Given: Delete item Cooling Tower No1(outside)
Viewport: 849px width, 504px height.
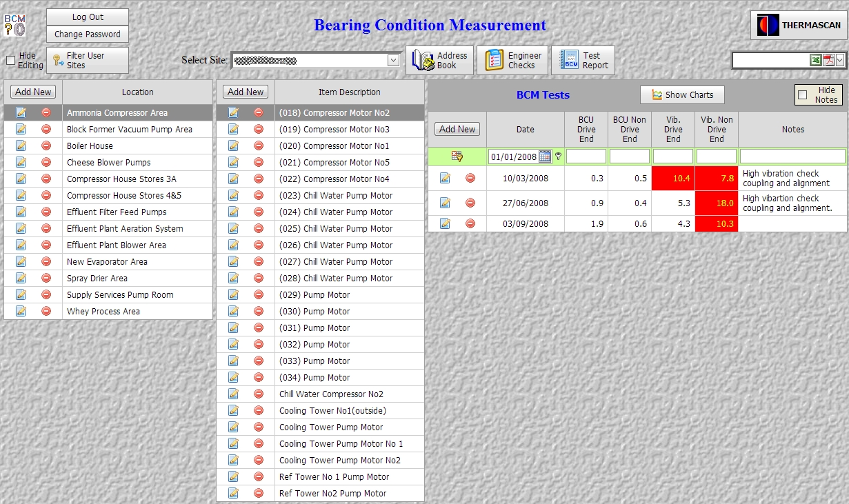Looking at the screenshot, I should tap(259, 410).
